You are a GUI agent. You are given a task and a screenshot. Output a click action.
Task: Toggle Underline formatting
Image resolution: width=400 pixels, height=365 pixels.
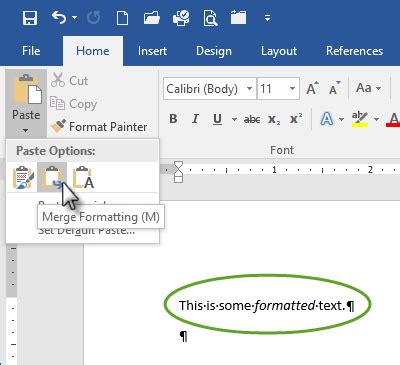[217, 119]
